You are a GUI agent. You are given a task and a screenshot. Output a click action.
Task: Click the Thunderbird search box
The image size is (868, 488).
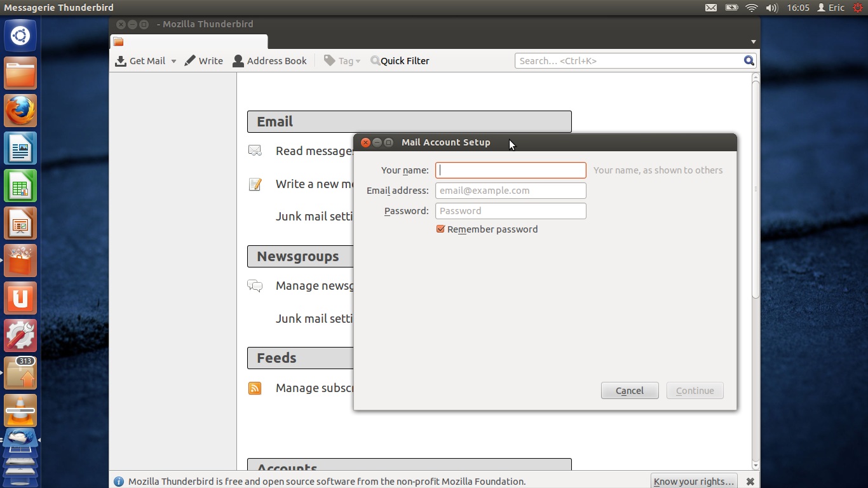coord(629,61)
